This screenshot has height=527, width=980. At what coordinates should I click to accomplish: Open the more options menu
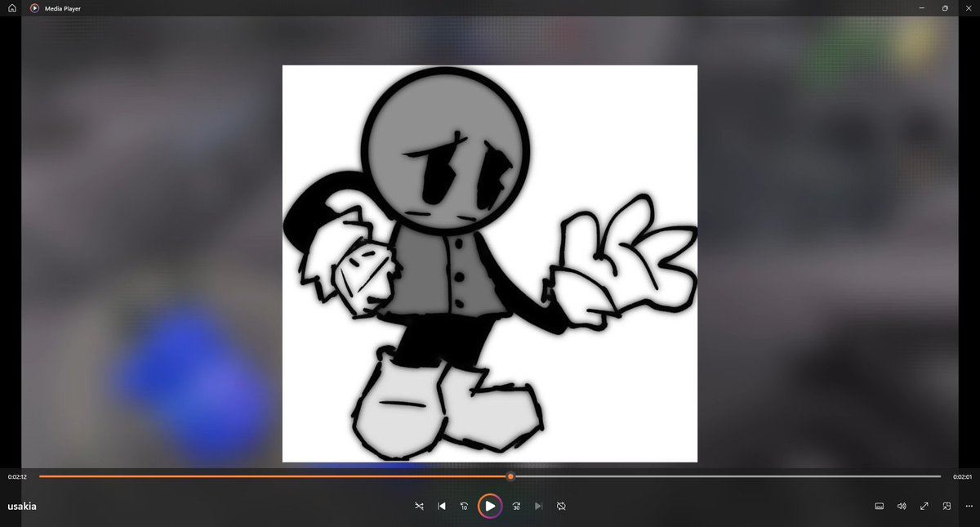point(968,506)
